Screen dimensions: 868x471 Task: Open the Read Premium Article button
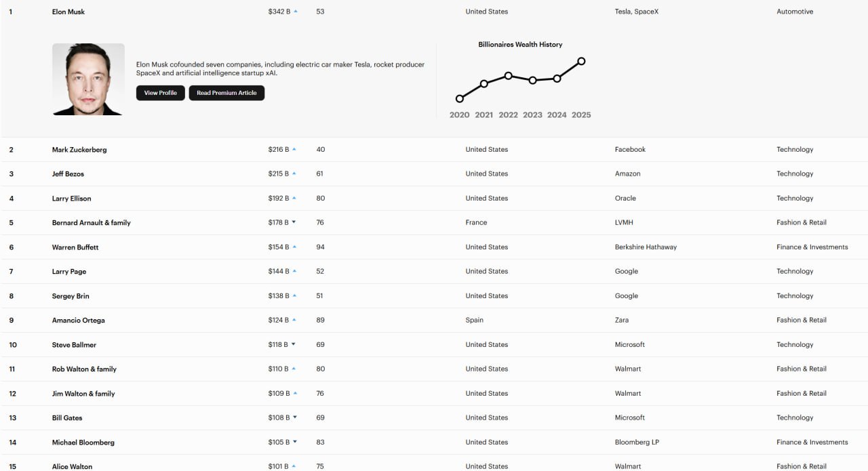point(226,93)
